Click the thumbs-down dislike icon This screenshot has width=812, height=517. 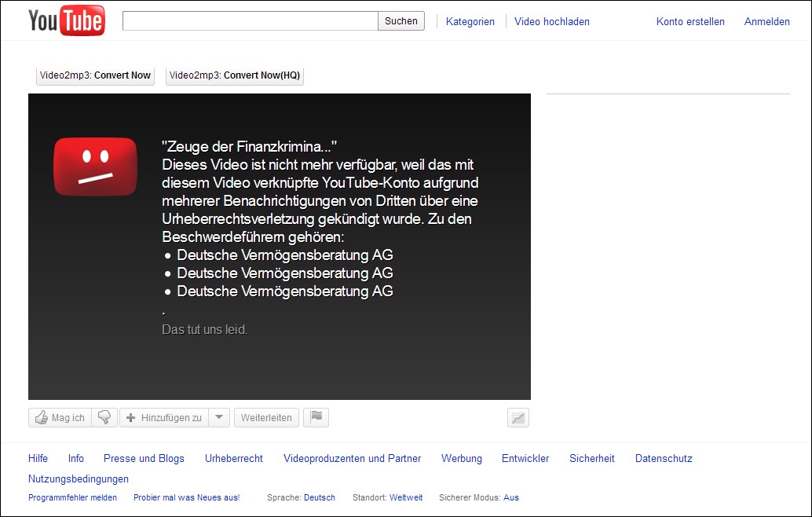pyautogui.click(x=104, y=418)
